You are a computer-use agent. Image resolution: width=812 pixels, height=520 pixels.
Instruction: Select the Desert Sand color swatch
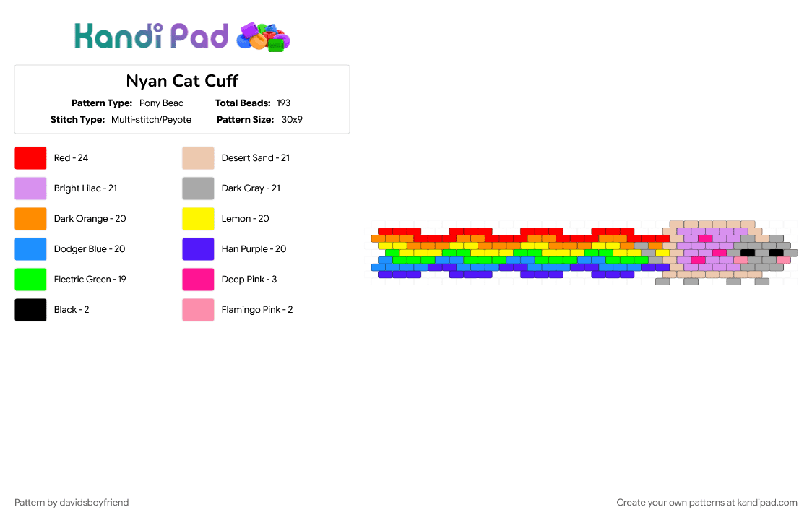pos(198,158)
